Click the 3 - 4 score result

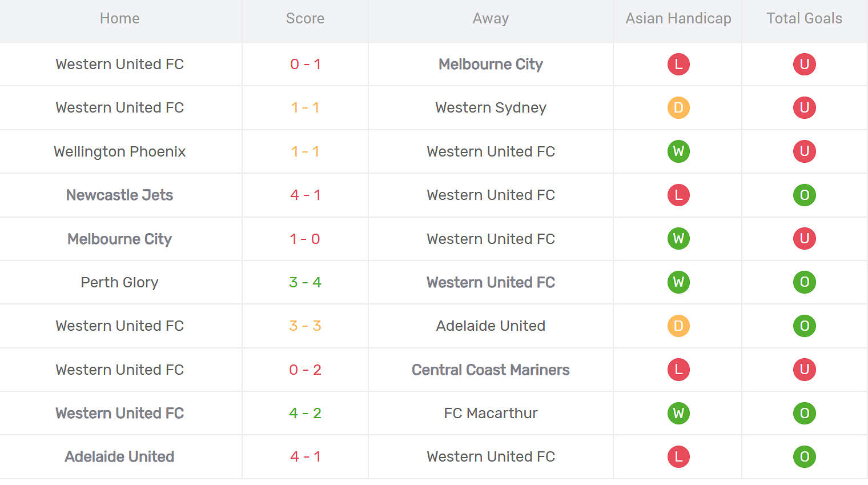point(305,282)
